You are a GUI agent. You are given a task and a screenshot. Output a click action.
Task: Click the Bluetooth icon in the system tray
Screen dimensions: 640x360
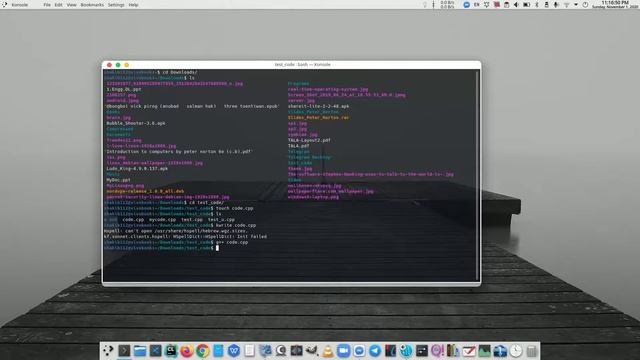click(537, 5)
